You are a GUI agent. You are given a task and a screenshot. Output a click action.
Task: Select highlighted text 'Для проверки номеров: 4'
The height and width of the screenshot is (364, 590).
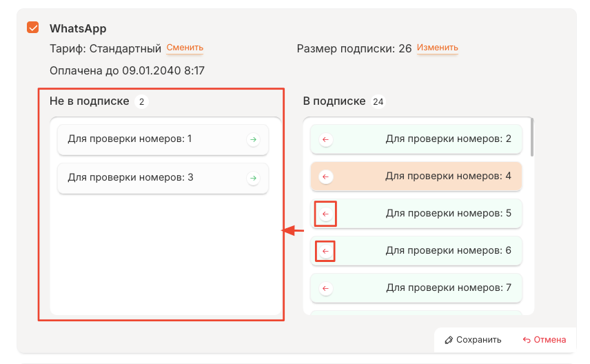[x=449, y=176]
